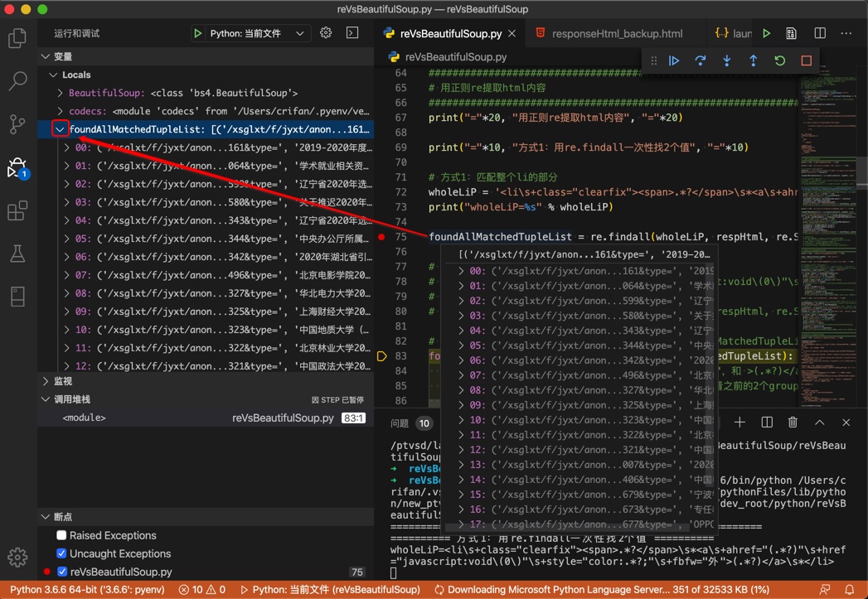
Task: Kill the terminal with the trash icon
Action: click(x=793, y=423)
